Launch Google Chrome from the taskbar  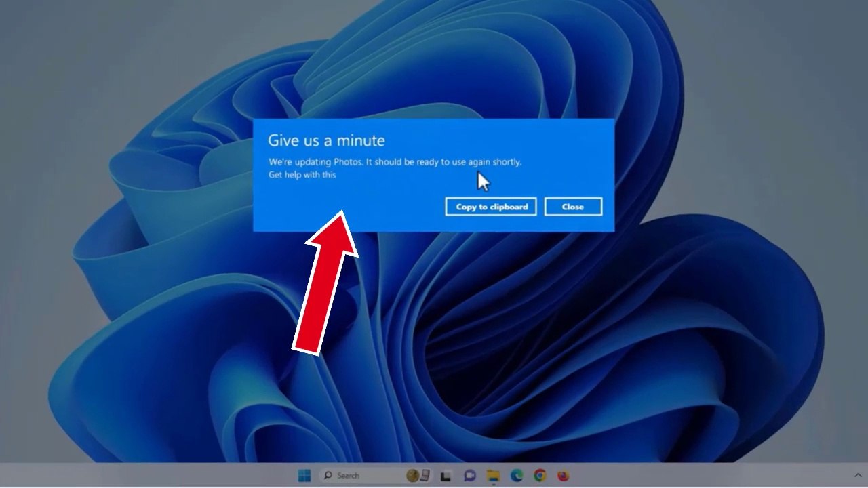[540, 476]
